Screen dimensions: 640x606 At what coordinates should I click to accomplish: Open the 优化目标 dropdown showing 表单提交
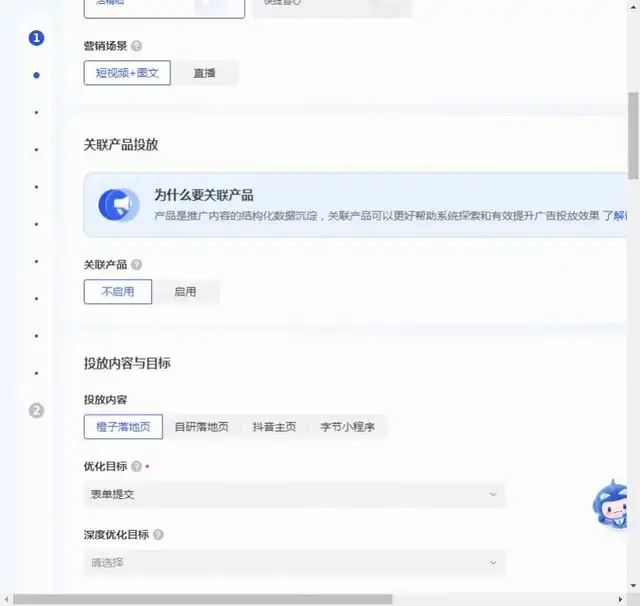point(295,494)
